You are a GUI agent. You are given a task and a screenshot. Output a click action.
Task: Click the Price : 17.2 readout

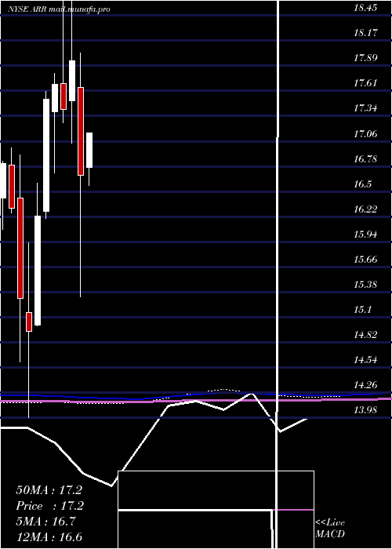pos(49,506)
